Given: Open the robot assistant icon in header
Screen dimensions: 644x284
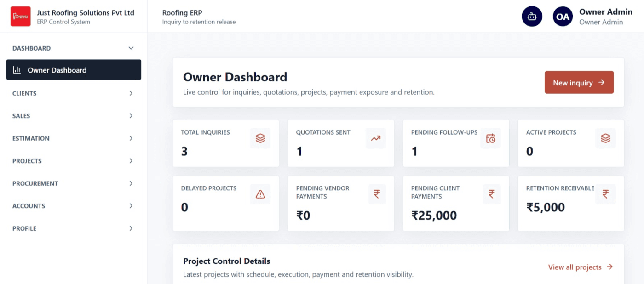Looking at the screenshot, I should (x=532, y=17).
